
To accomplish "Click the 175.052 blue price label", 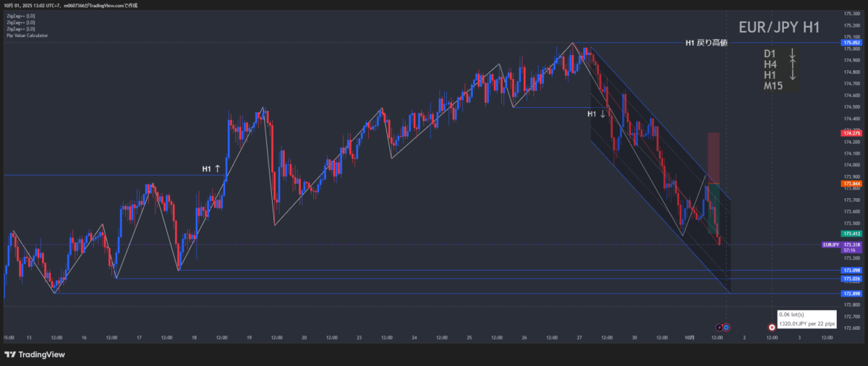I will [x=851, y=43].
